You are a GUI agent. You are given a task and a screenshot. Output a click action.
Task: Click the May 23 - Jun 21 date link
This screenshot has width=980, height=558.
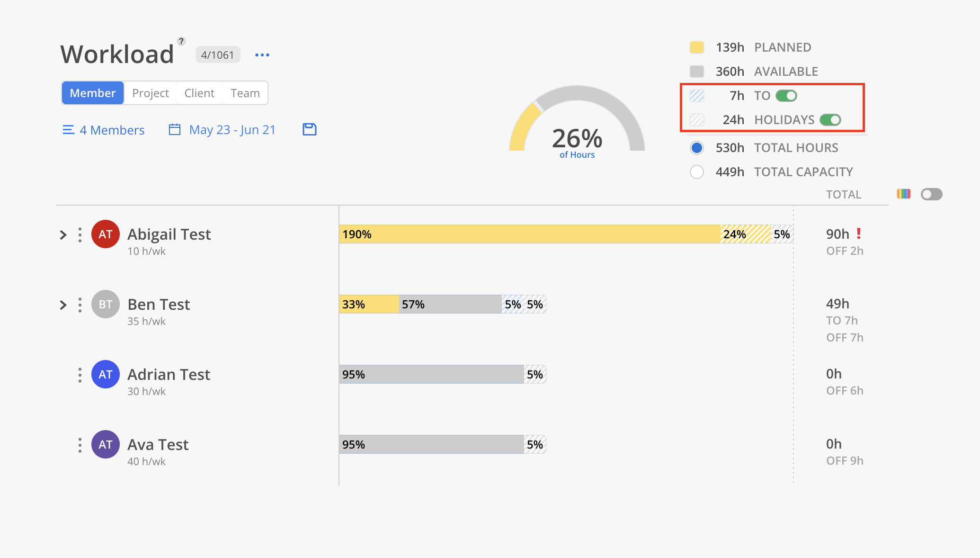point(232,130)
